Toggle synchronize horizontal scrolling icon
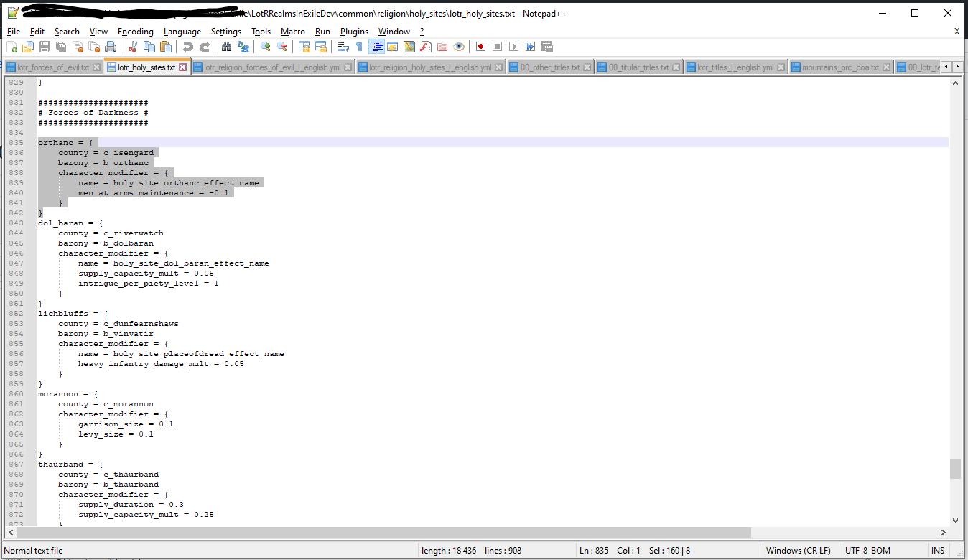This screenshot has width=968, height=560. click(321, 47)
